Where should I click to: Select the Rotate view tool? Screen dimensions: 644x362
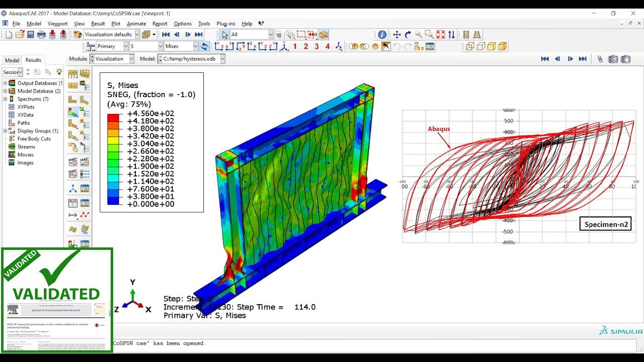coord(408,35)
